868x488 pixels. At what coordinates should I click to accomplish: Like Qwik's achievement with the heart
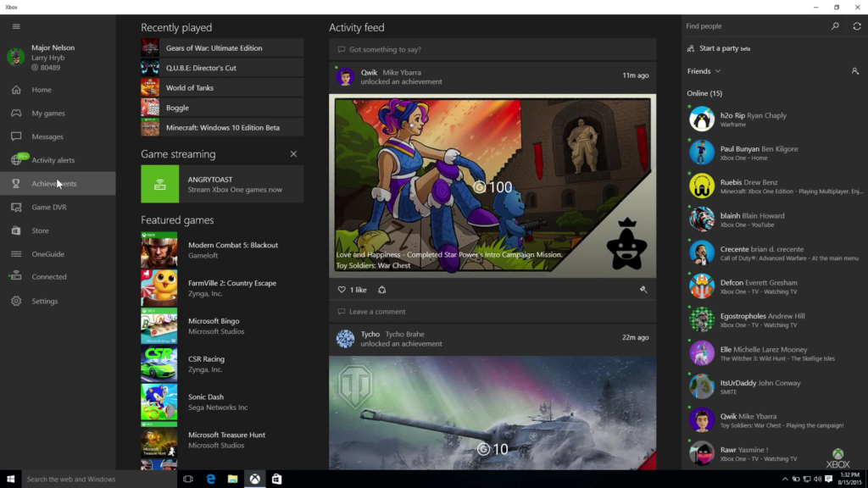click(342, 290)
